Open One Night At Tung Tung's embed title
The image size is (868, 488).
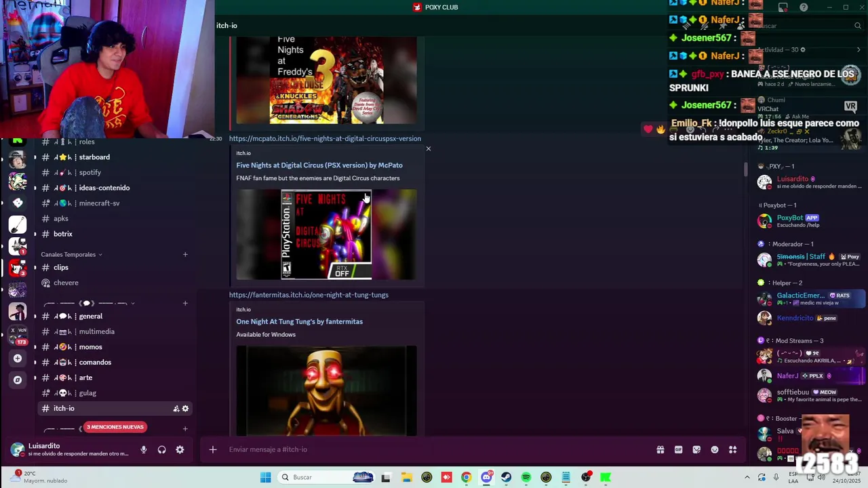(299, 322)
